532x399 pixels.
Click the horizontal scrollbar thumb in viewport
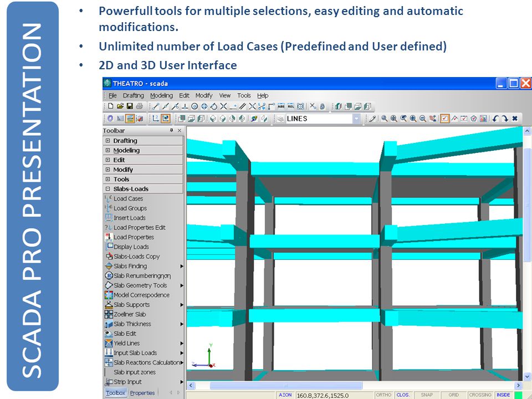tap(286, 386)
